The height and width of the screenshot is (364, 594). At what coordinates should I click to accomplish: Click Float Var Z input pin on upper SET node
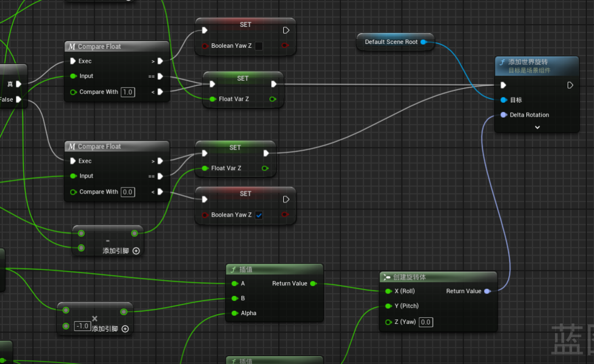click(x=212, y=99)
